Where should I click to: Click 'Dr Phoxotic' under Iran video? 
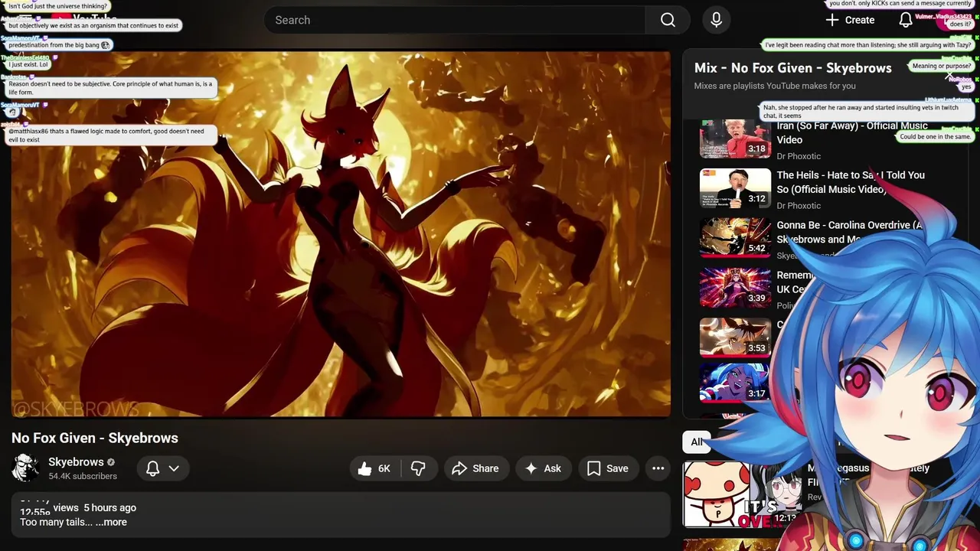click(x=799, y=156)
